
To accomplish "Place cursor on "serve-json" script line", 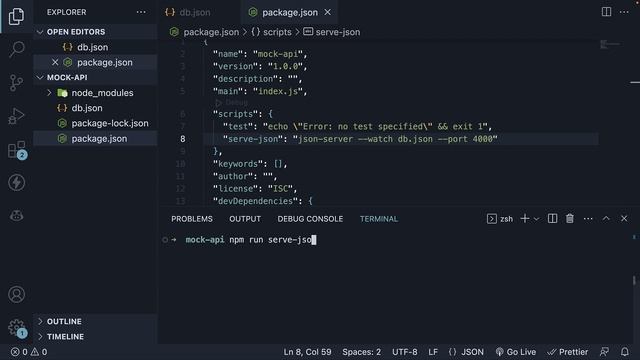I will [360, 139].
